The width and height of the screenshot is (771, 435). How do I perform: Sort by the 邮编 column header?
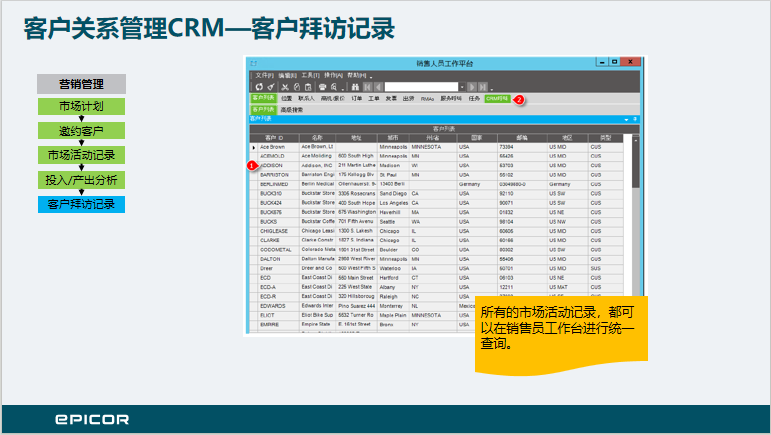tap(522, 138)
